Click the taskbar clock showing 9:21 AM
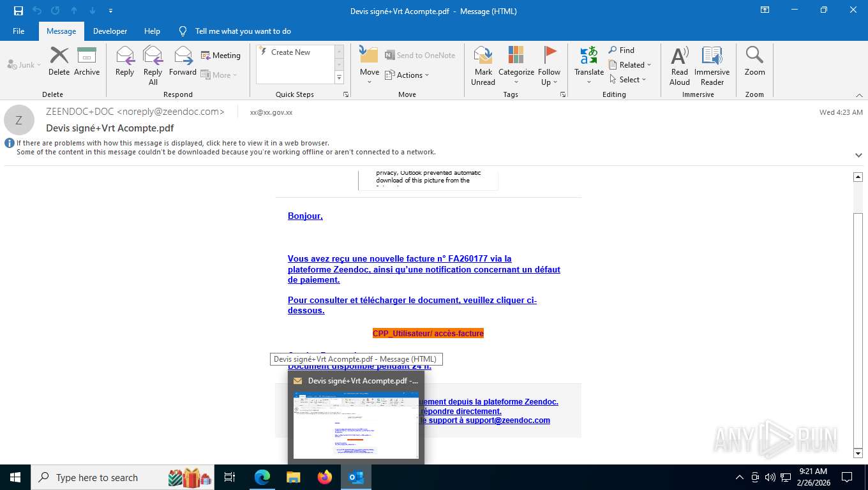The width and height of the screenshot is (868, 490). (x=813, y=477)
